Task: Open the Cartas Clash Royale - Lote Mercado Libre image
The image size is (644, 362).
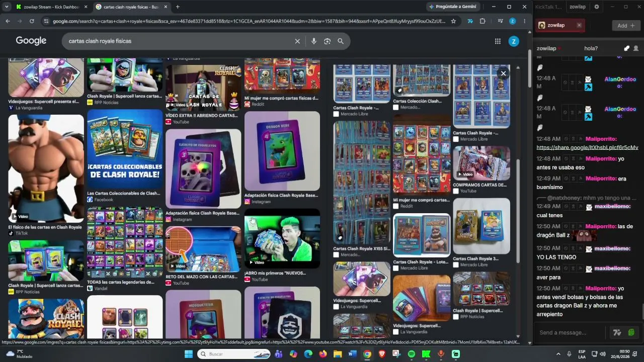Action: [x=422, y=235]
